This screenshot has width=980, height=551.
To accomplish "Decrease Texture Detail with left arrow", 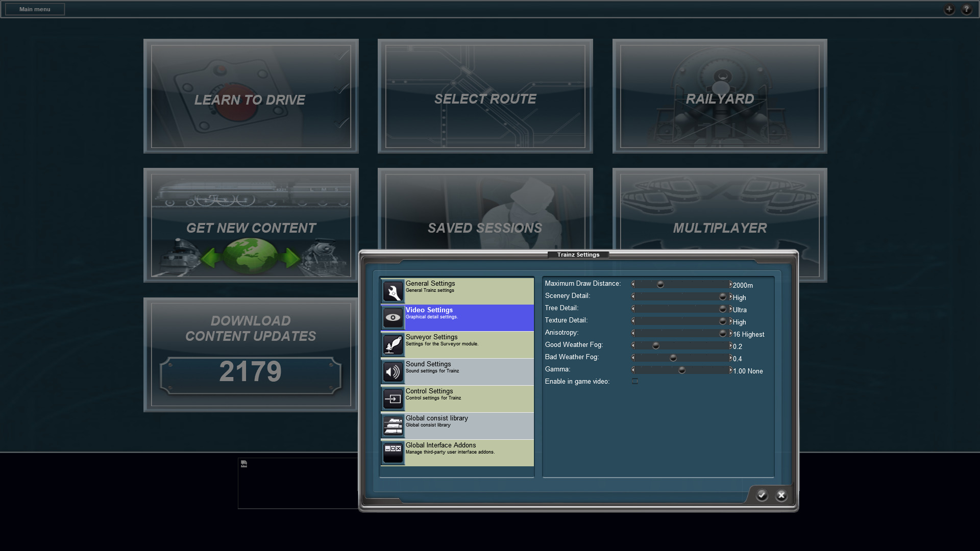I will (633, 321).
